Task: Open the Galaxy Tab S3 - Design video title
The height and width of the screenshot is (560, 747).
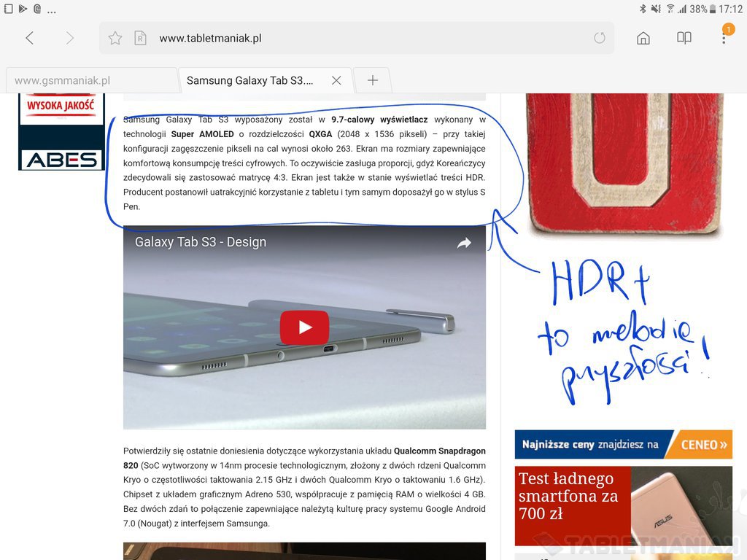Action: pos(201,242)
